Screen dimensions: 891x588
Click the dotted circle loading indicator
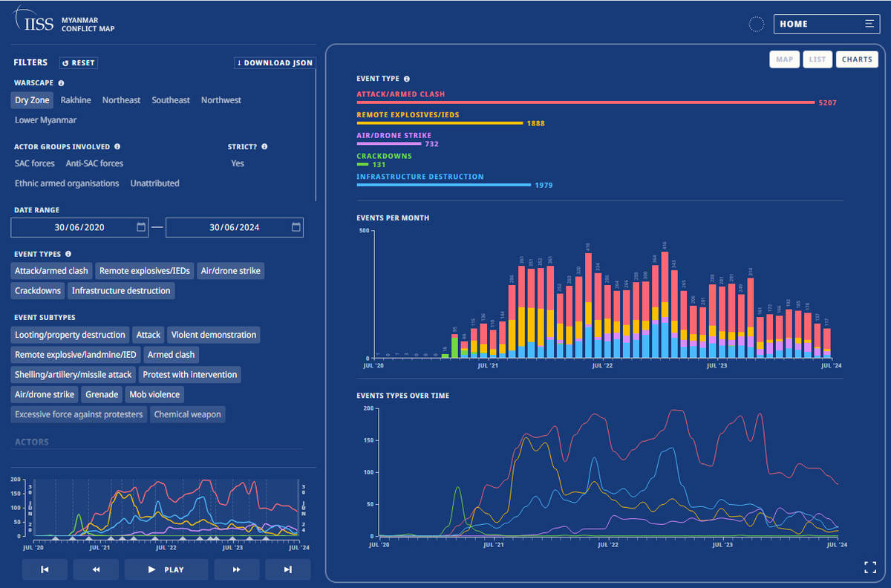(756, 24)
